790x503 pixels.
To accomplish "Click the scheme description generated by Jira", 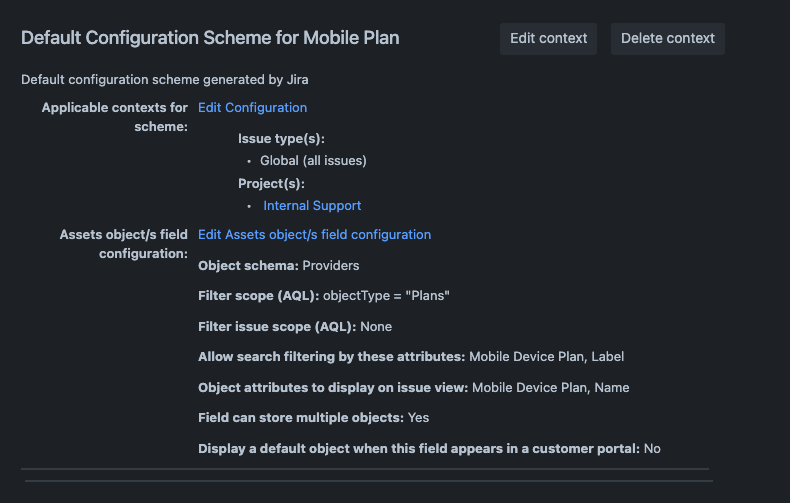I will point(171,79).
